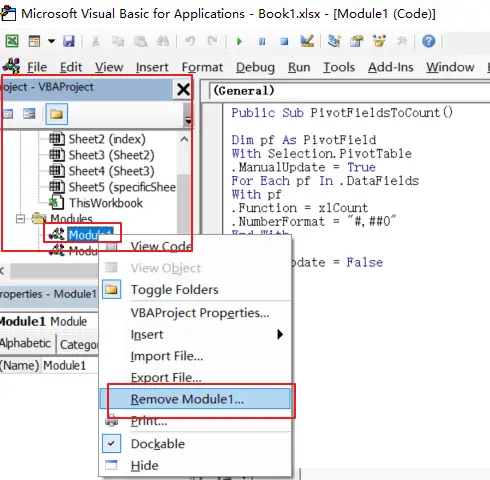Click the (Name) Module1 property value field
490x480 pixels.
[70, 365]
